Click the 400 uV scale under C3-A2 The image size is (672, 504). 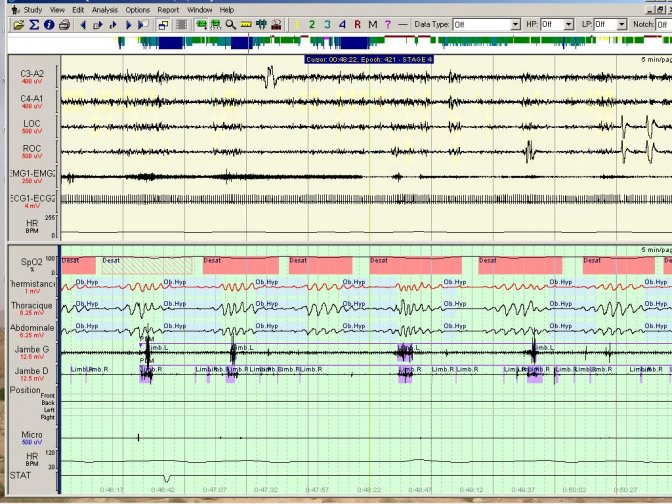click(x=32, y=81)
